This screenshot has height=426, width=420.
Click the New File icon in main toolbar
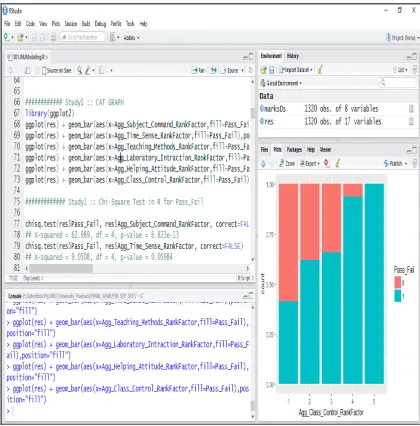[7, 37]
